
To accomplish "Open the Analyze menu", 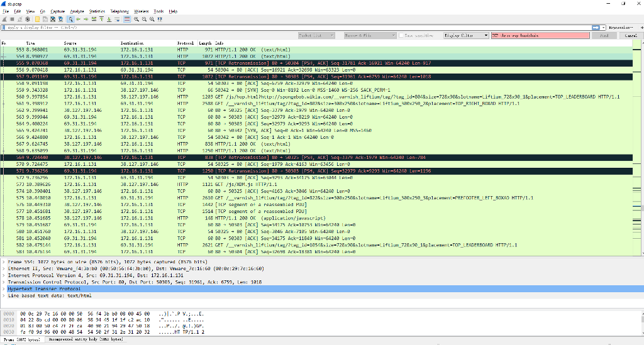I will click(77, 11).
